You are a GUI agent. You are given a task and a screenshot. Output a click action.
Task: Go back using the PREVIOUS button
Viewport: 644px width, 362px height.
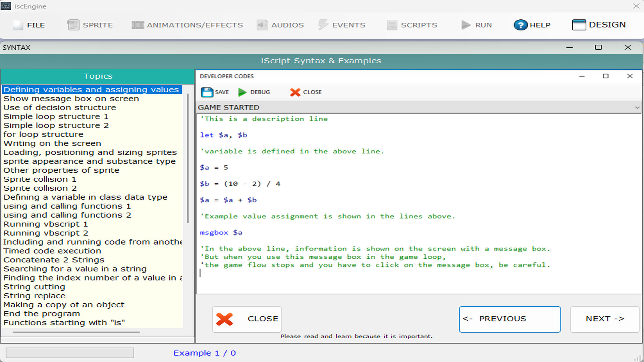509,319
